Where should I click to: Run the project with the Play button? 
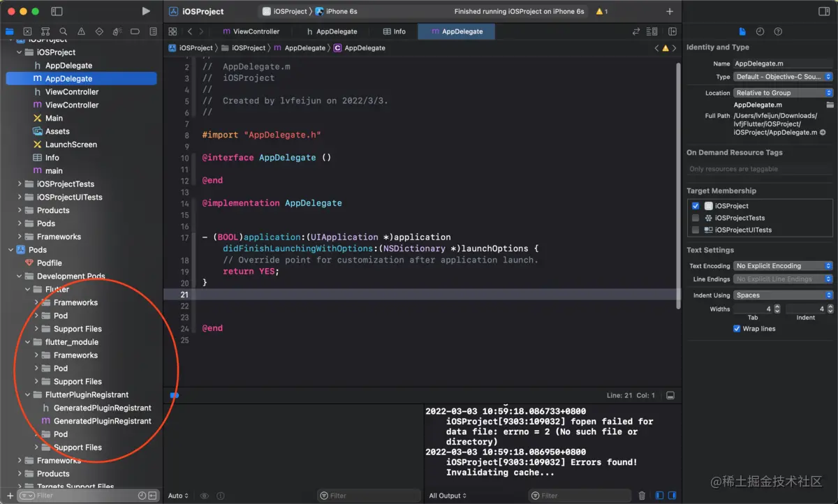145,11
